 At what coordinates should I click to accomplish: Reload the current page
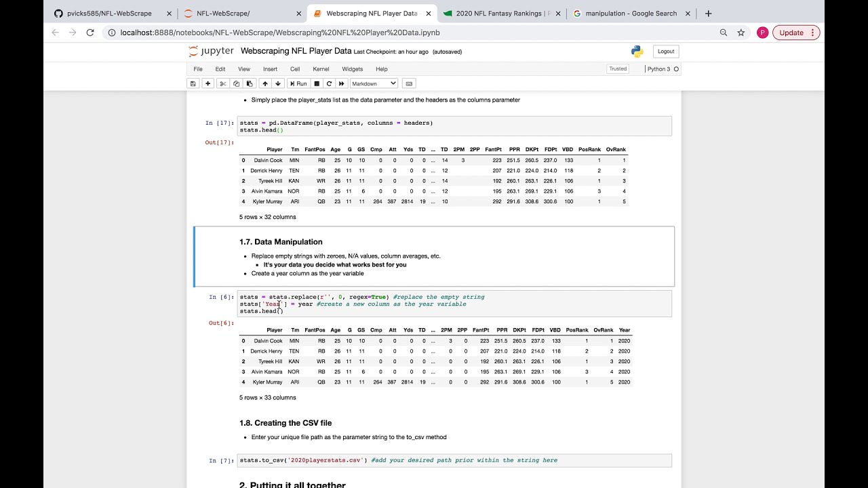tap(90, 33)
